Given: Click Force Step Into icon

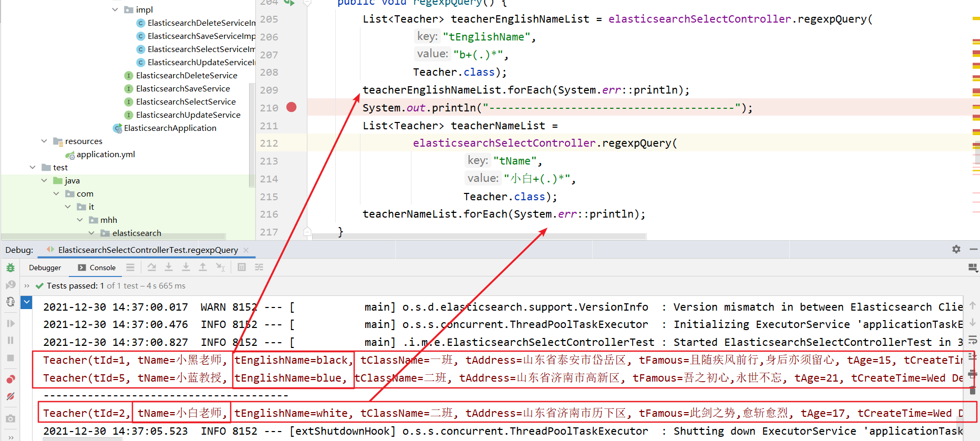Looking at the screenshot, I should pos(186,268).
